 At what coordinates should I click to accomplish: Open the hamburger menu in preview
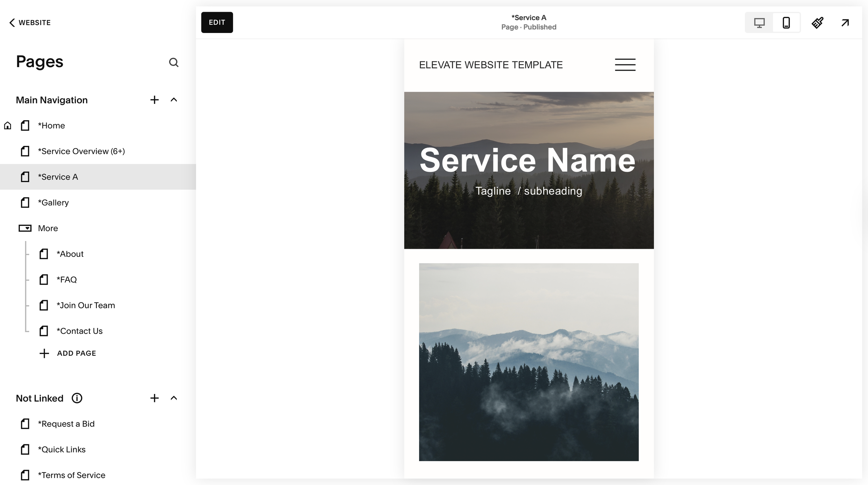click(625, 65)
